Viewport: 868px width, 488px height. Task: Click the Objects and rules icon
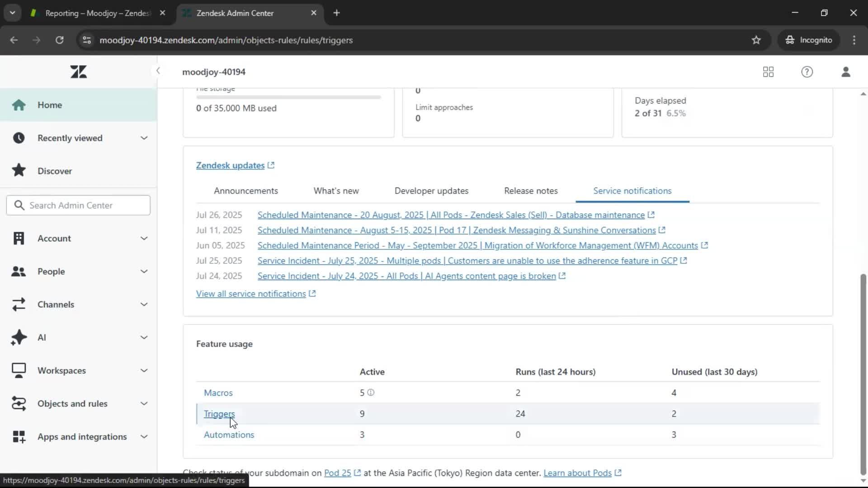pyautogui.click(x=19, y=404)
